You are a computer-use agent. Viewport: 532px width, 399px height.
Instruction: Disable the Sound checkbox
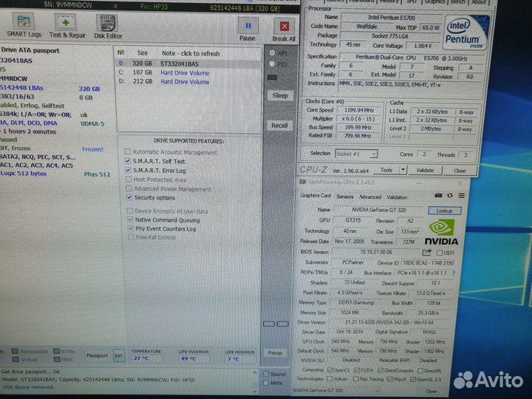(x=266, y=374)
